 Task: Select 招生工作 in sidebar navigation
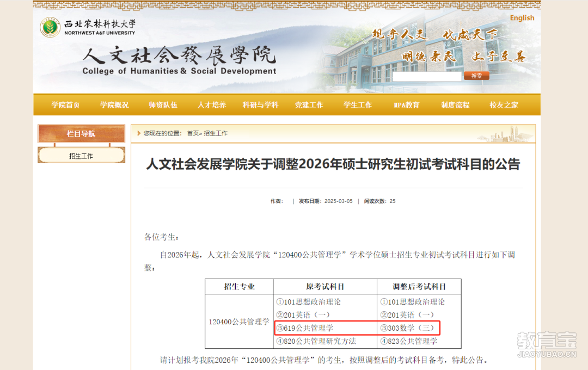(x=81, y=156)
